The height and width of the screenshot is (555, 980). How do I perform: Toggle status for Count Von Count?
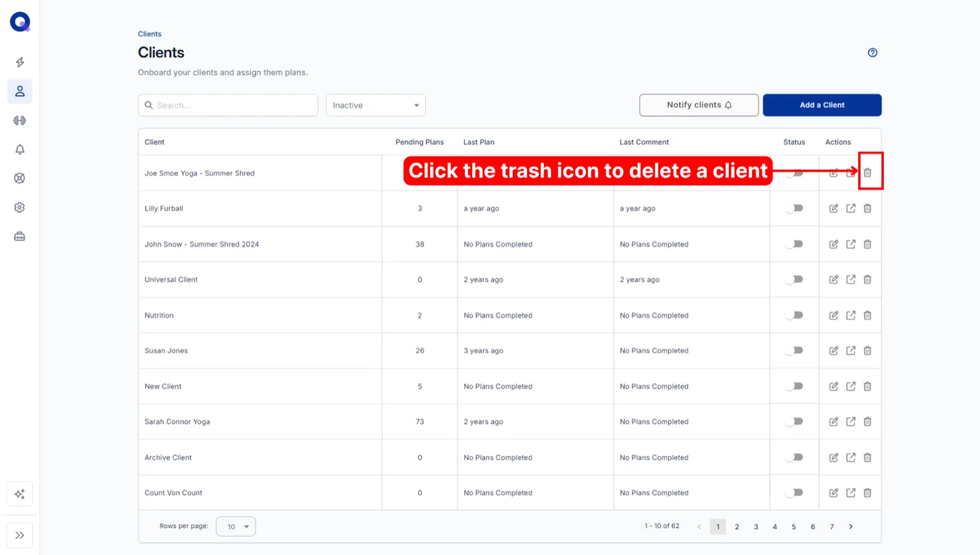point(794,493)
